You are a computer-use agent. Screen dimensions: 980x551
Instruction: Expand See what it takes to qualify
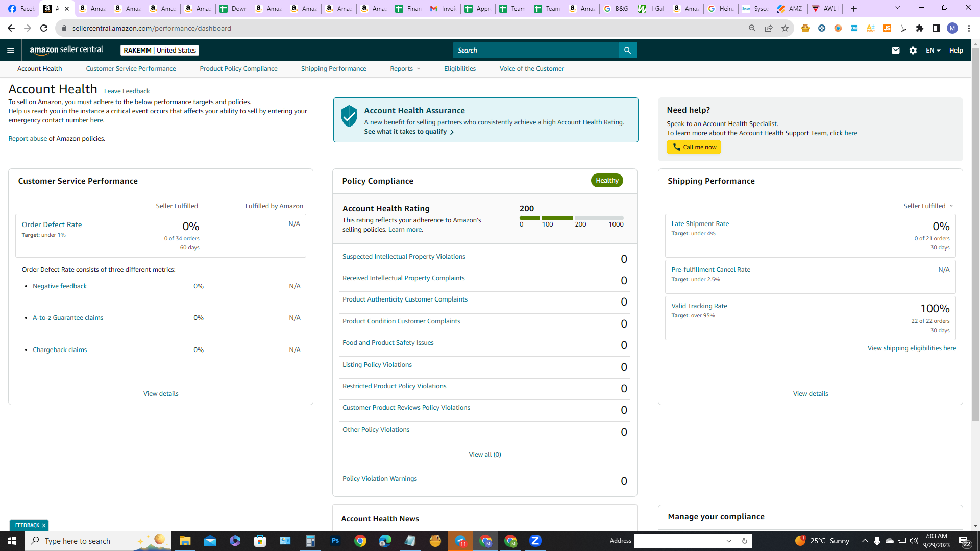pyautogui.click(x=409, y=132)
